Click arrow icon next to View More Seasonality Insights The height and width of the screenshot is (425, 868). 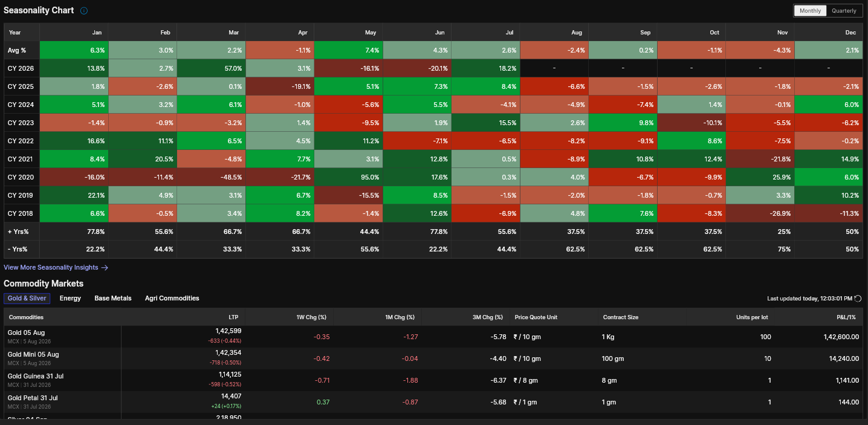(105, 267)
